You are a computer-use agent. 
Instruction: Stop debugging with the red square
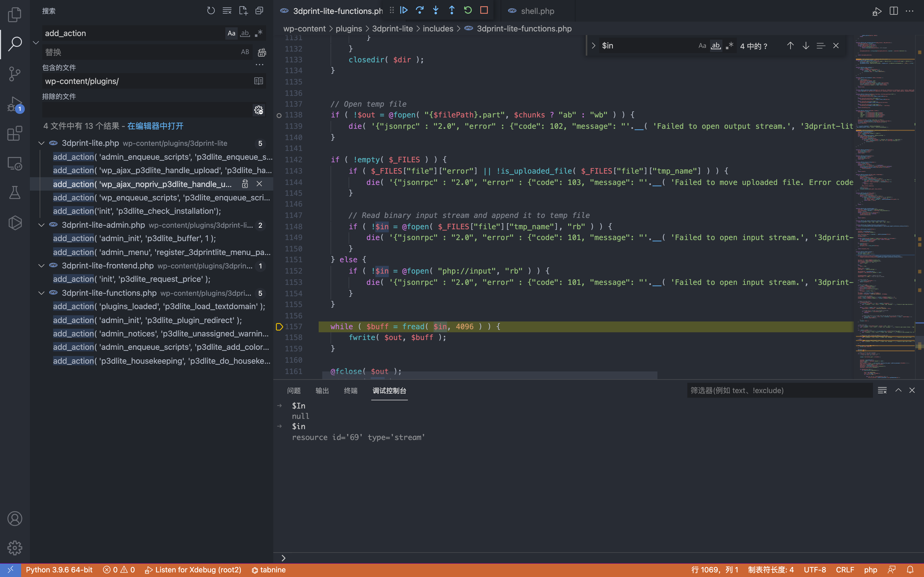click(484, 10)
